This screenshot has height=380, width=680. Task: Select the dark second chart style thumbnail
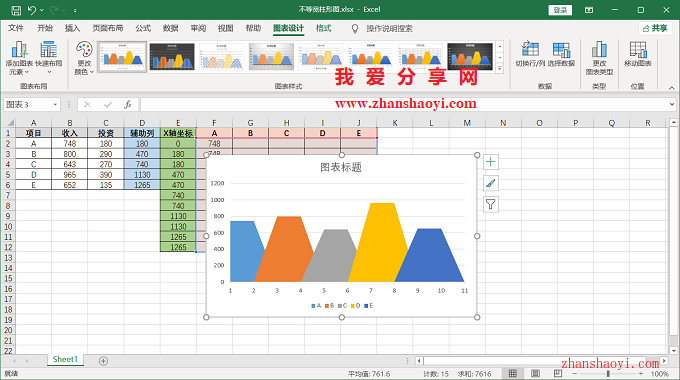[172, 56]
